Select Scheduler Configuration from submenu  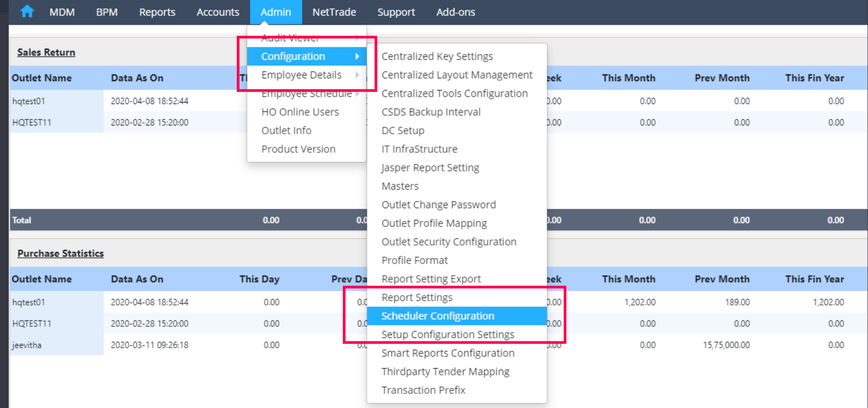click(x=438, y=316)
